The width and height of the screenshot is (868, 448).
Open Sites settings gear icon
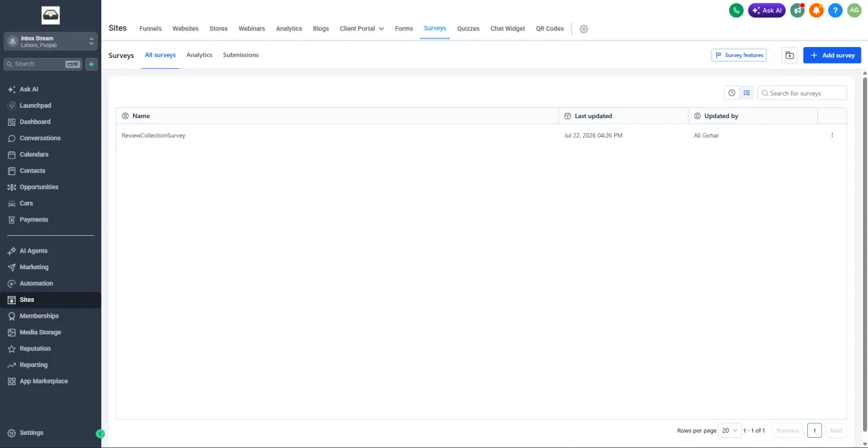(x=584, y=29)
